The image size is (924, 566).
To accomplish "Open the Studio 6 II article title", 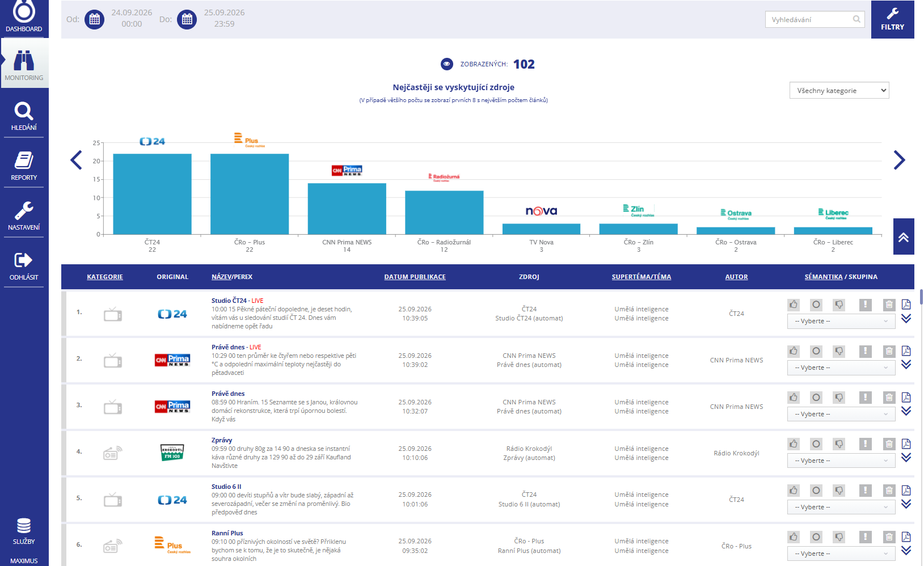I will [226, 487].
